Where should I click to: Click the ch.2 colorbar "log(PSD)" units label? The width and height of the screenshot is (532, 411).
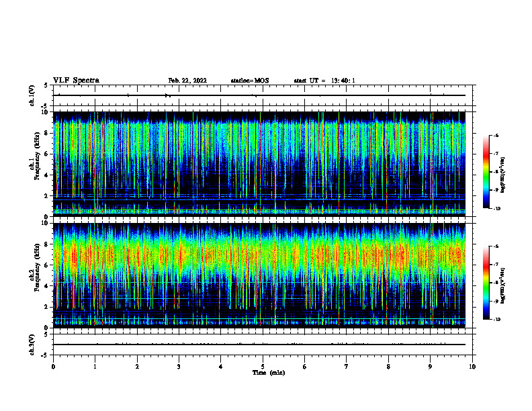click(502, 286)
